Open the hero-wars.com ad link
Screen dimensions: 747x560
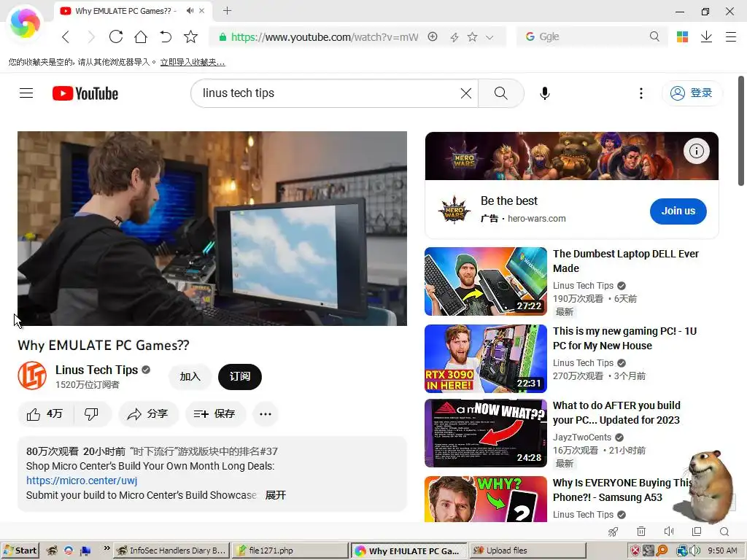click(x=536, y=219)
